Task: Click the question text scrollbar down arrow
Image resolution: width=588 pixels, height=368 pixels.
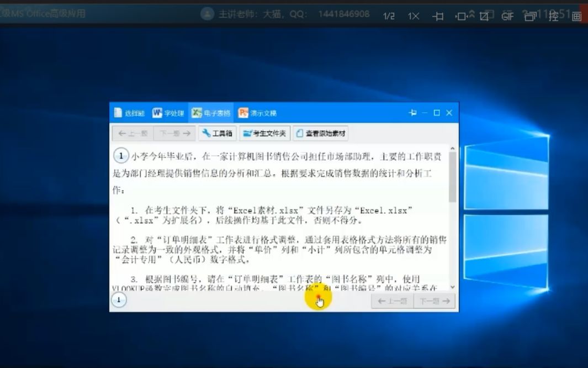Action: (x=452, y=287)
